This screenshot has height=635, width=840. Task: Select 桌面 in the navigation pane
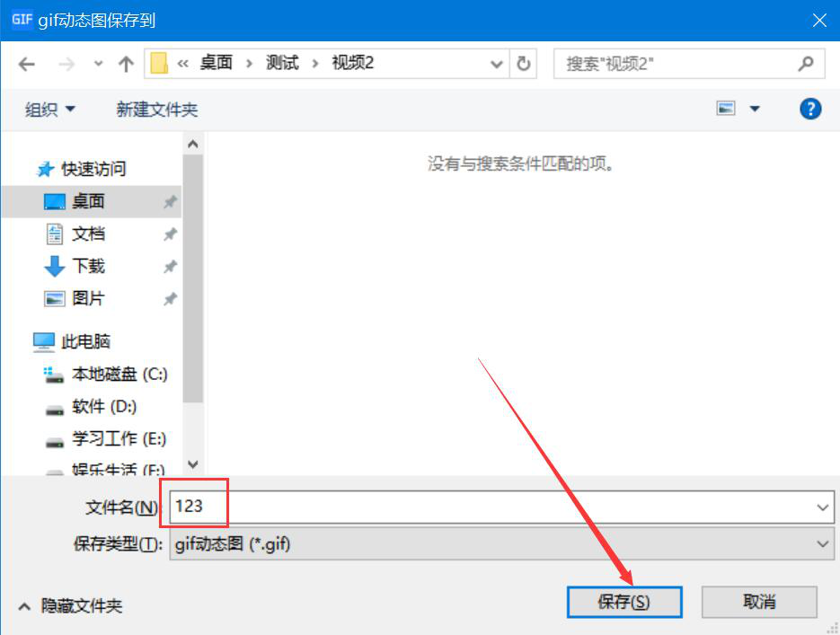pyautogui.click(x=92, y=201)
